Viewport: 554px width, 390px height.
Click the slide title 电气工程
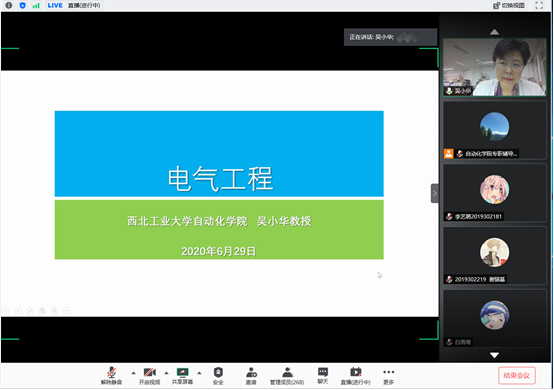(x=220, y=179)
